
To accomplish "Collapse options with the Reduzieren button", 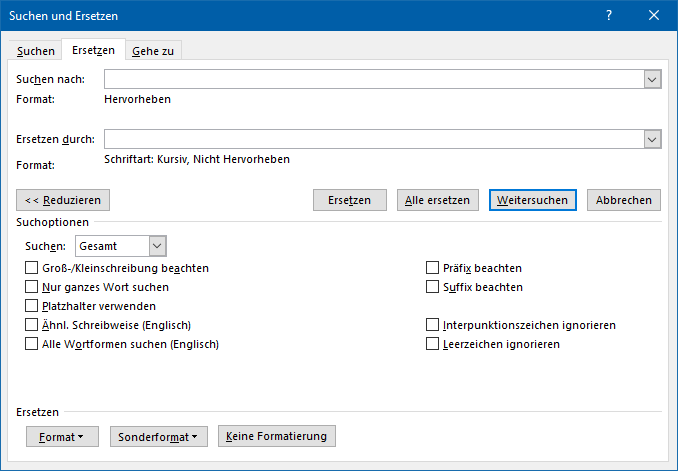I will tap(63, 200).
